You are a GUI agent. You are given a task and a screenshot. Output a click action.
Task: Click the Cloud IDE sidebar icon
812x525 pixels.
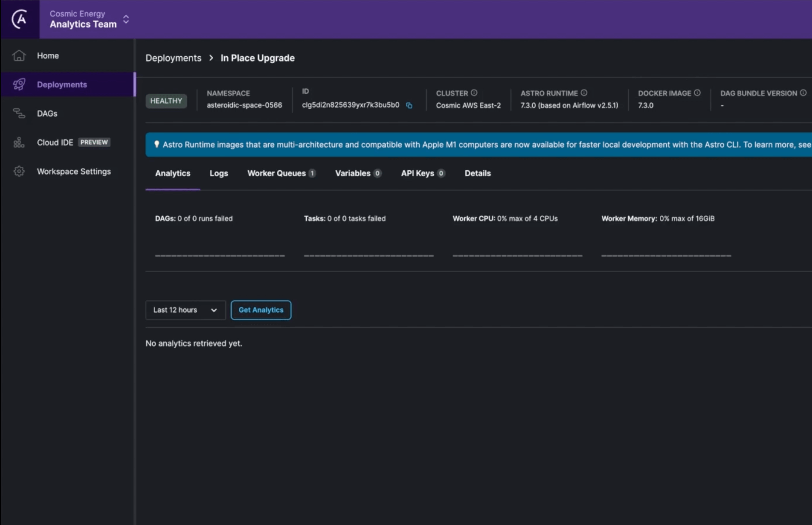(19, 143)
